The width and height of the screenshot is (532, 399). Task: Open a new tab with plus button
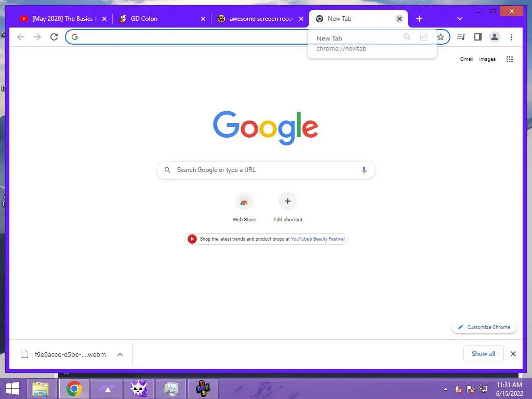click(419, 19)
